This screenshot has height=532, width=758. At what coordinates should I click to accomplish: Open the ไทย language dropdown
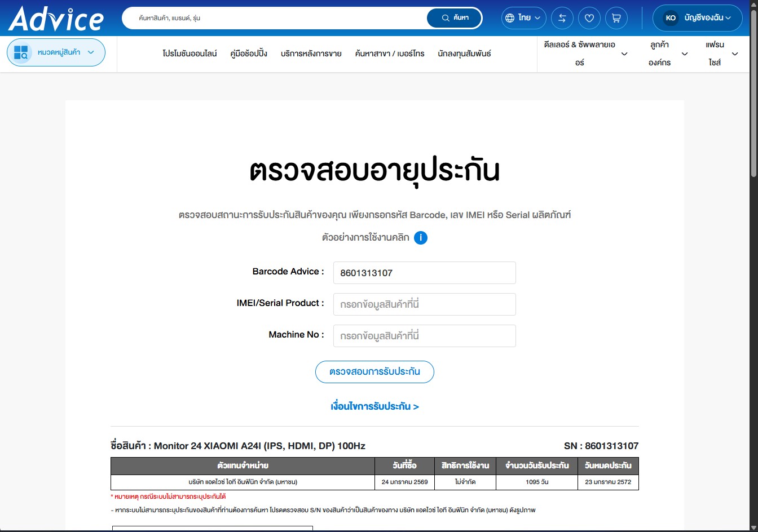[x=523, y=18]
